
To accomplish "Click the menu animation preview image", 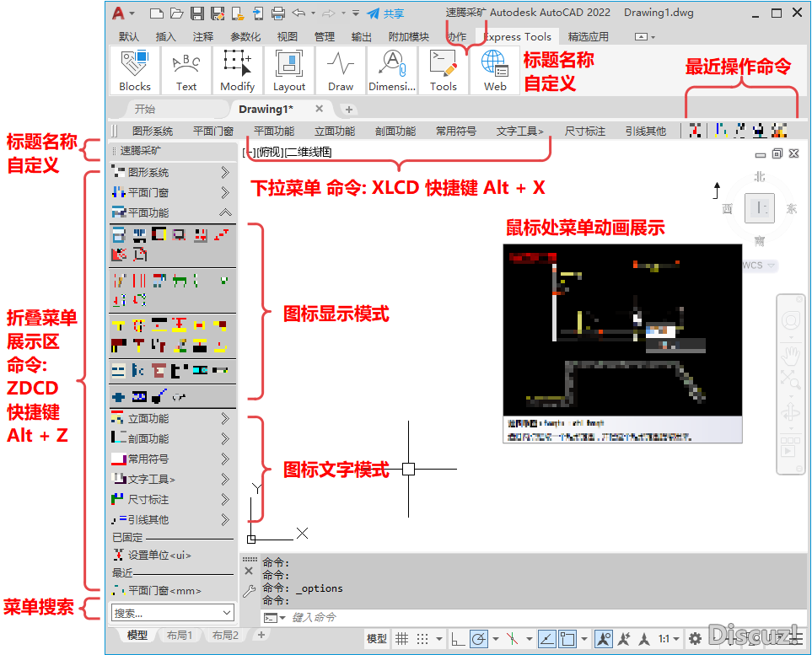I will pos(622,330).
